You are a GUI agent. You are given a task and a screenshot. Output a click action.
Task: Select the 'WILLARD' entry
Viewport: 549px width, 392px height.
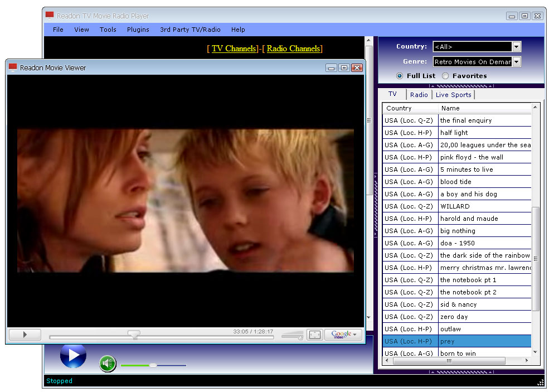coord(457,206)
